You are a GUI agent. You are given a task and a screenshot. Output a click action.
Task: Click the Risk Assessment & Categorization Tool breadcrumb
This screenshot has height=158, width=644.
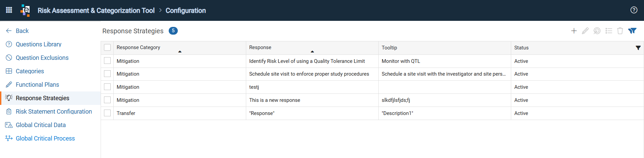pos(96,10)
